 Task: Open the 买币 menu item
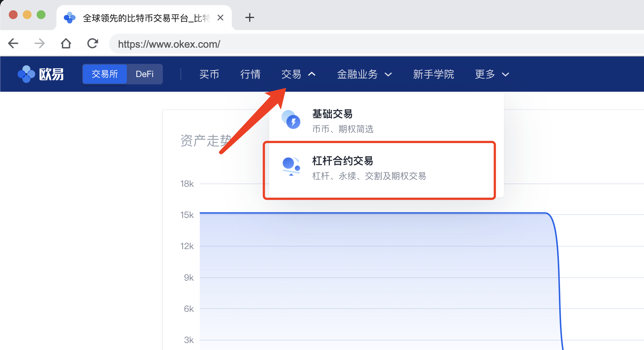coord(209,74)
